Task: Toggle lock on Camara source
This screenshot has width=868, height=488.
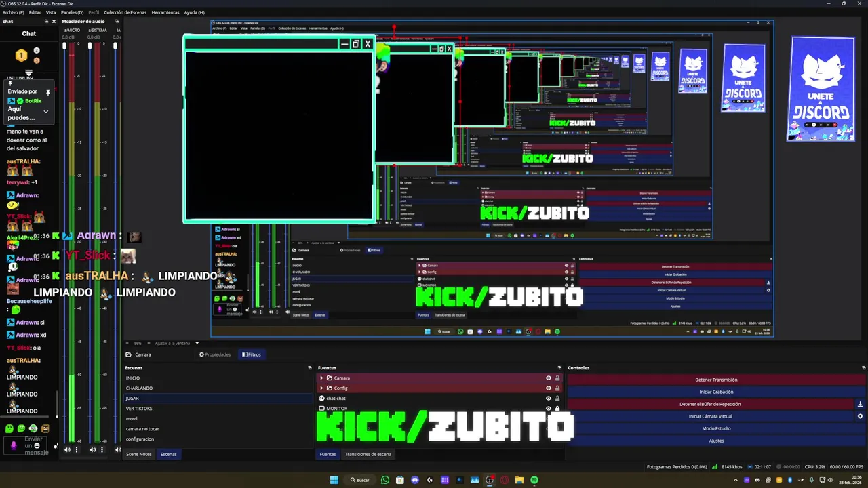Action: click(557, 378)
